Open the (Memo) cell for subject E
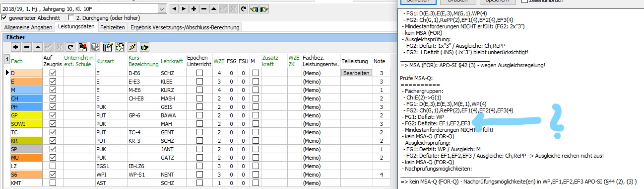The width and height of the screenshot is (644, 189). [321, 82]
